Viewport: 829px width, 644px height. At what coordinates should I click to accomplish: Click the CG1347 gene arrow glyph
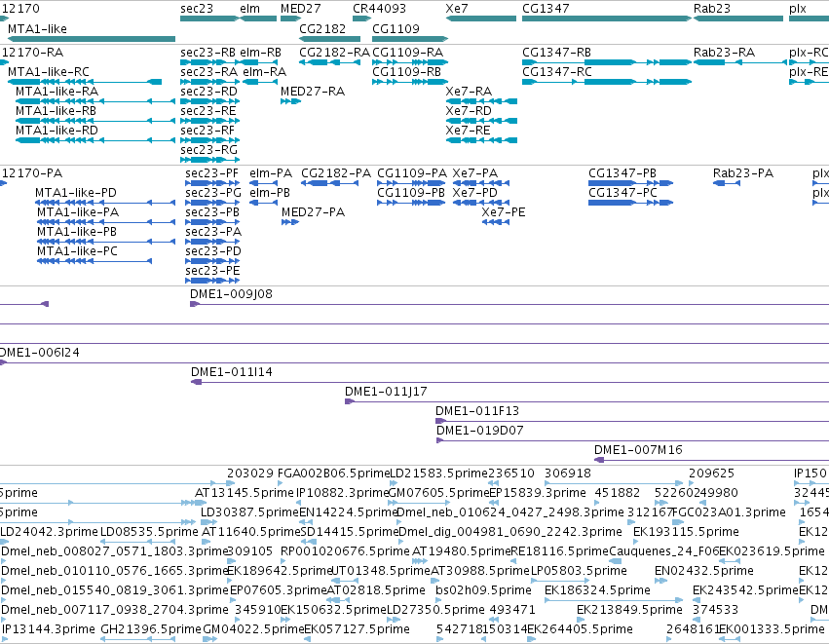pyautogui.click(x=607, y=19)
